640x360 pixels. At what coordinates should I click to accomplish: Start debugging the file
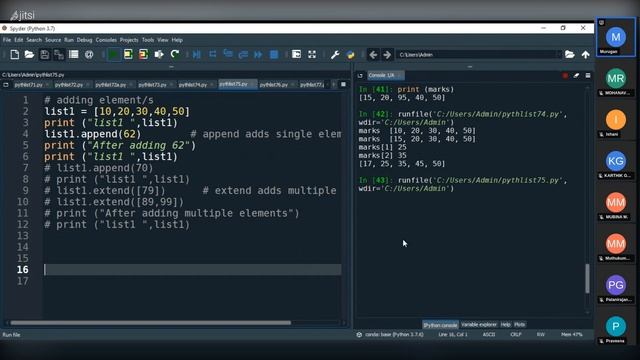click(x=197, y=54)
